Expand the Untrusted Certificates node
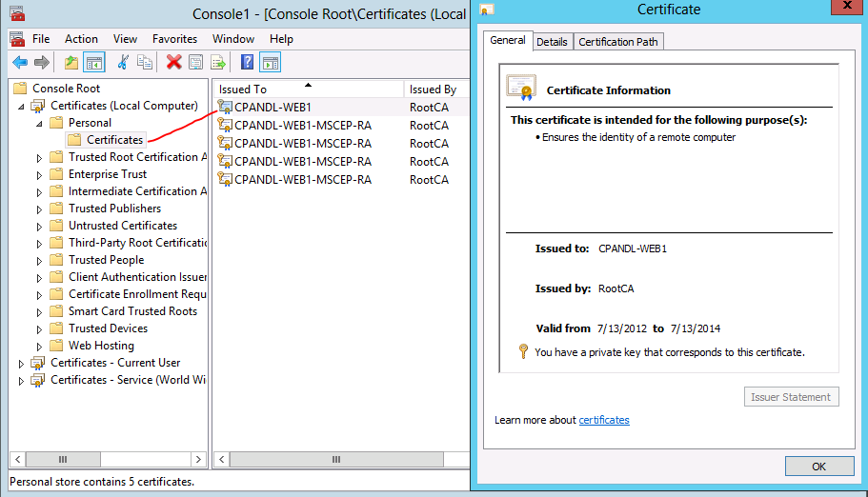 39,227
